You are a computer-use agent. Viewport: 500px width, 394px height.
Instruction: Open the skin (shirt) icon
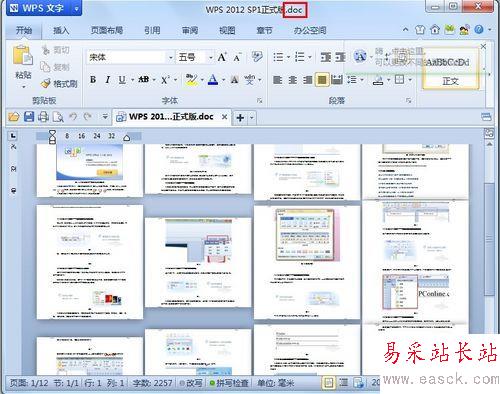click(x=420, y=30)
